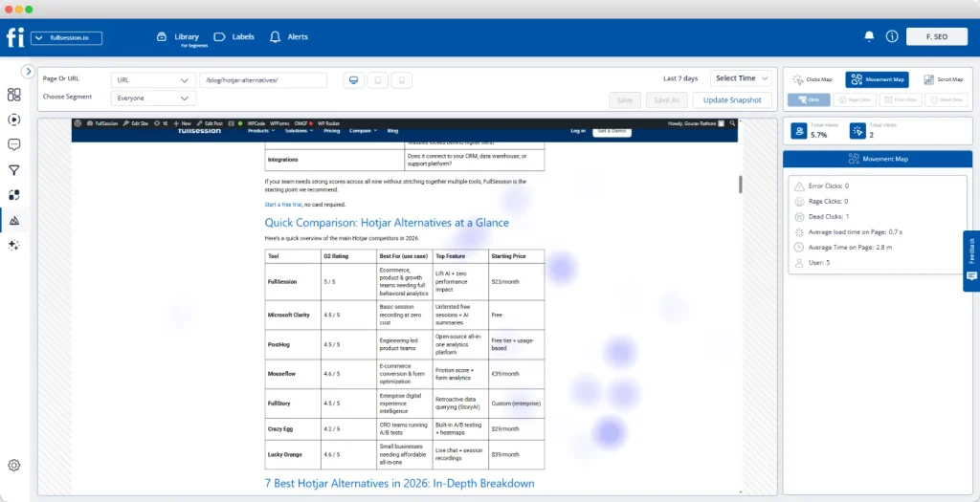Open the Alerts menu
Screen dimensions: 980x502
coord(289,37)
